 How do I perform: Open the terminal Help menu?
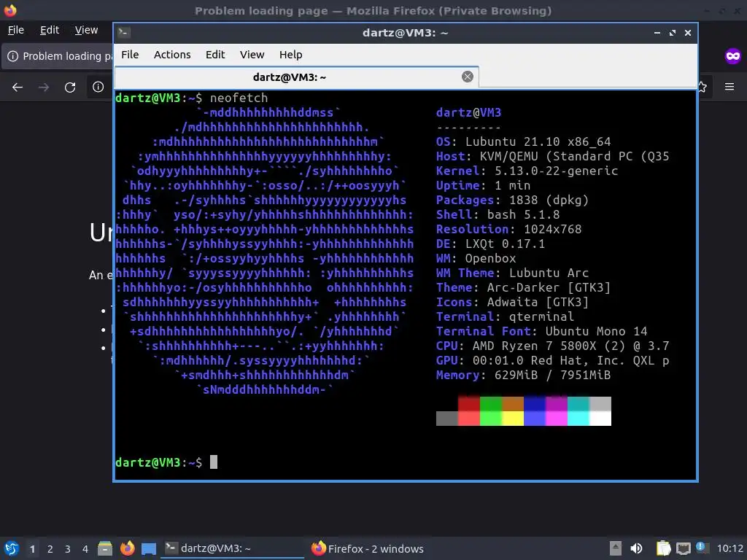click(290, 55)
